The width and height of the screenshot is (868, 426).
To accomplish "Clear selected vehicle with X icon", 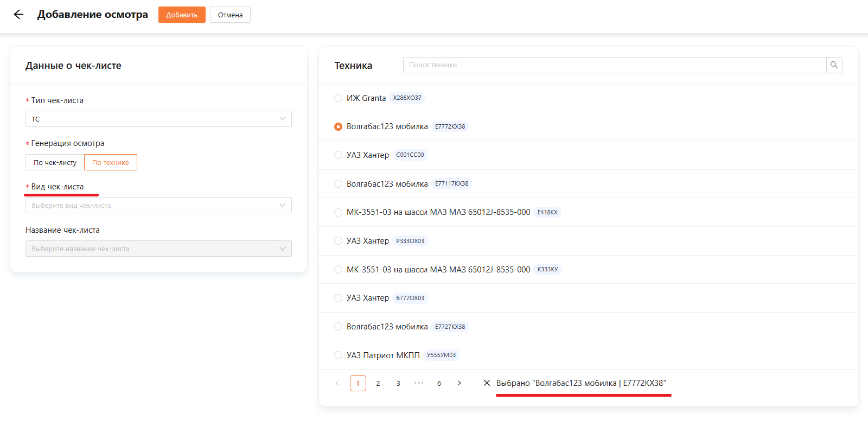I will point(487,383).
